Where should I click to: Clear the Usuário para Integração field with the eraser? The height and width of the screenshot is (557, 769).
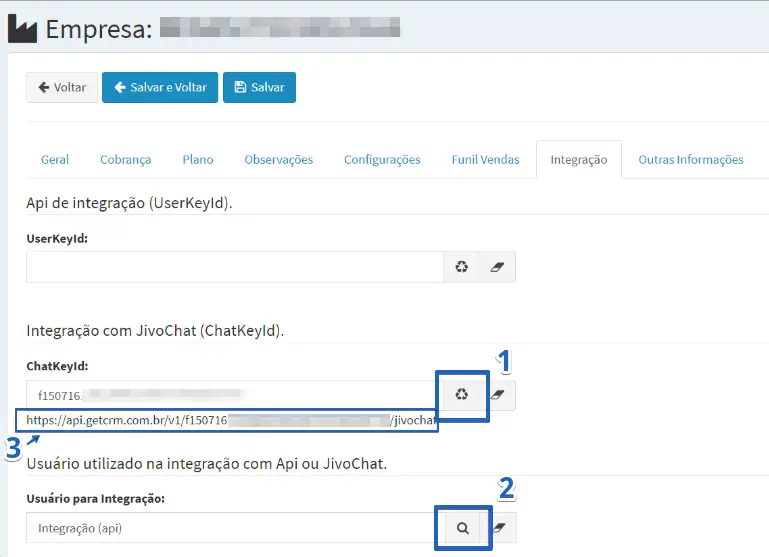[499, 528]
